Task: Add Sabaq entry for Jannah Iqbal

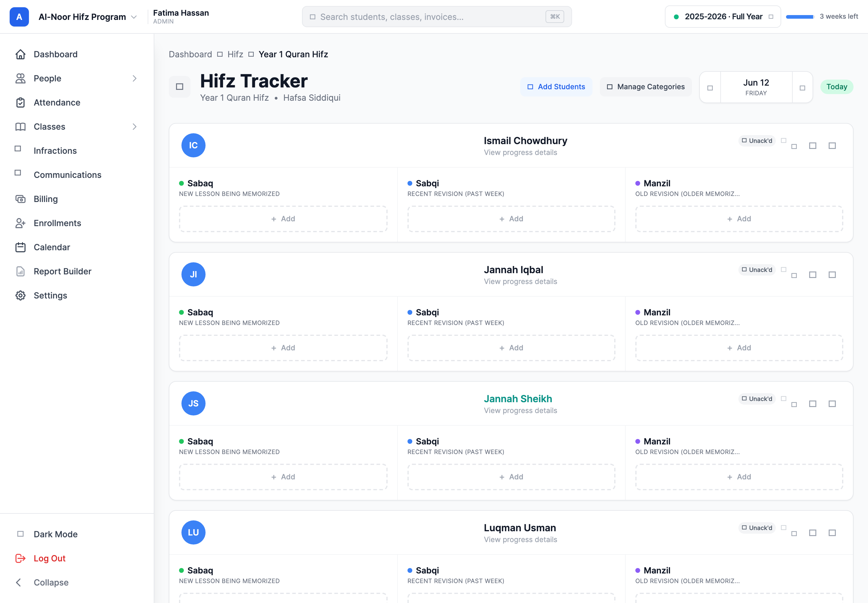Action: (283, 348)
